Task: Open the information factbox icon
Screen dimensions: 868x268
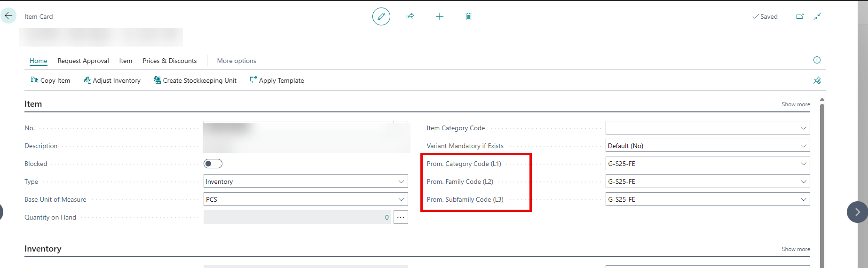Action: [817, 60]
